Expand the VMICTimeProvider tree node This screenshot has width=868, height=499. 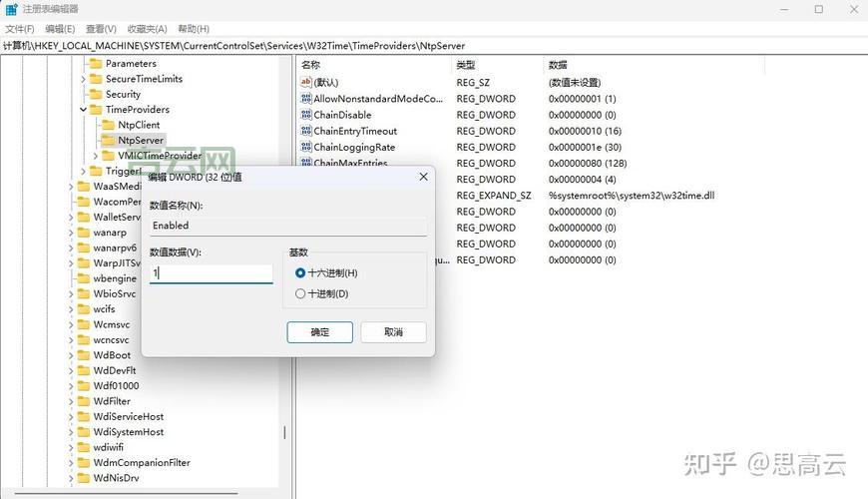(95, 156)
